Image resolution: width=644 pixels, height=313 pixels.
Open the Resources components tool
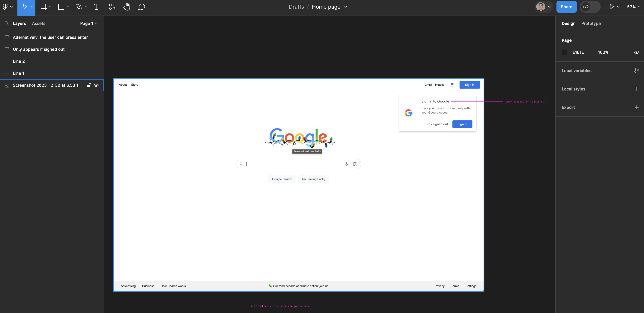pyautogui.click(x=112, y=7)
